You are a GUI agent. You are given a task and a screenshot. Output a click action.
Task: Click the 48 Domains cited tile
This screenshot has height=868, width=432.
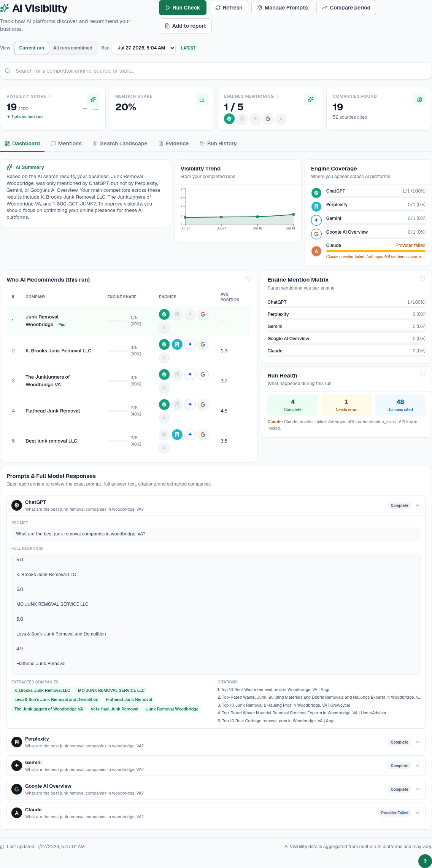tap(400, 405)
